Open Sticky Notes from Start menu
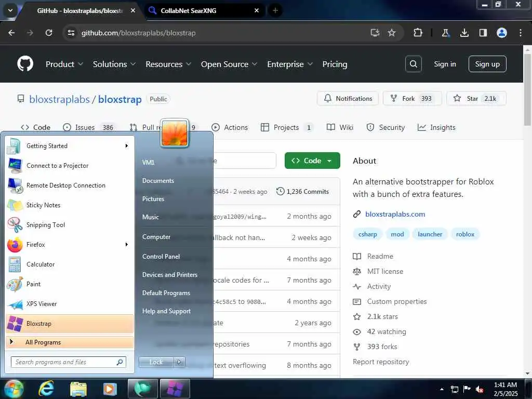 click(x=70, y=205)
